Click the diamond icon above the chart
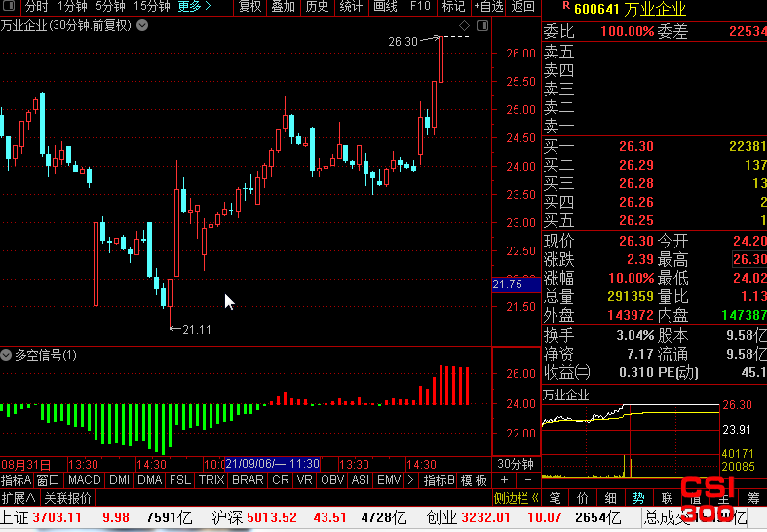 click(464, 25)
